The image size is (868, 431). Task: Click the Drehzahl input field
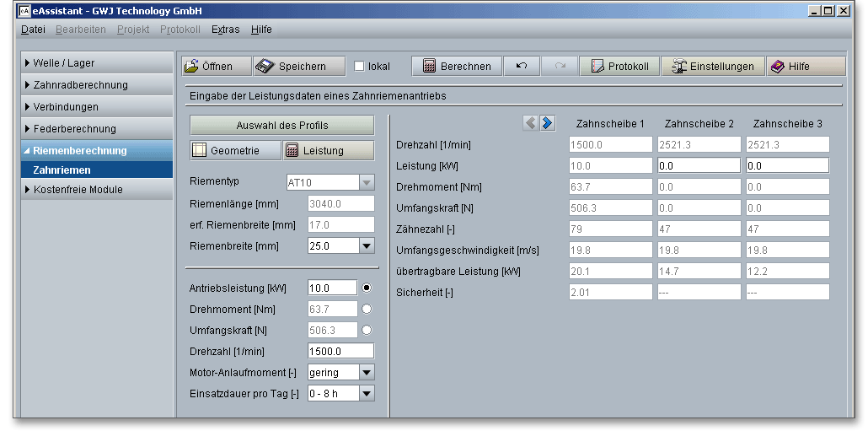click(340, 351)
